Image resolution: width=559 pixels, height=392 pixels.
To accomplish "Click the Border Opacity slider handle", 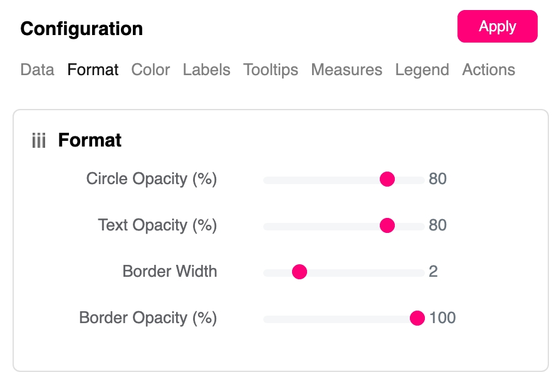I will (417, 319).
